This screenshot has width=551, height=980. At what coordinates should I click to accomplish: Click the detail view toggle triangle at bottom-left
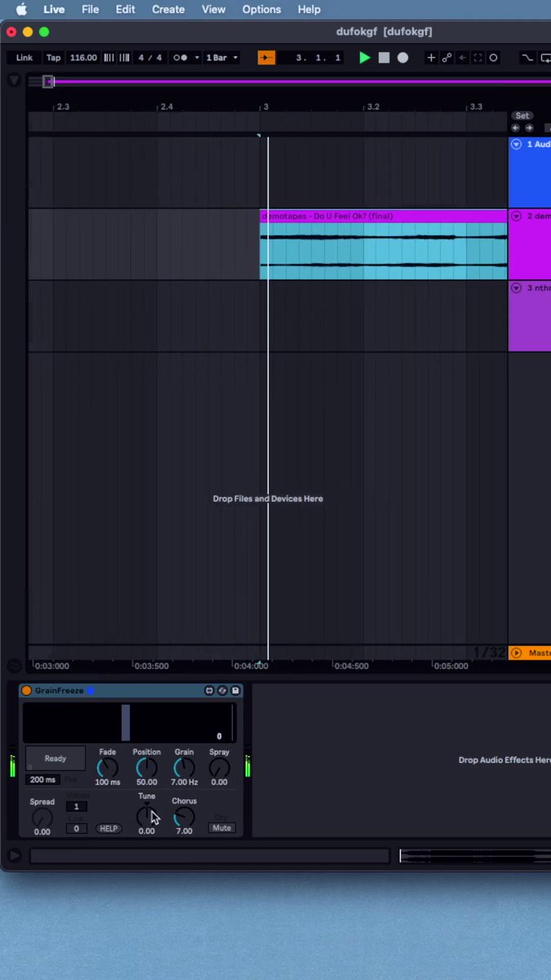(14, 856)
